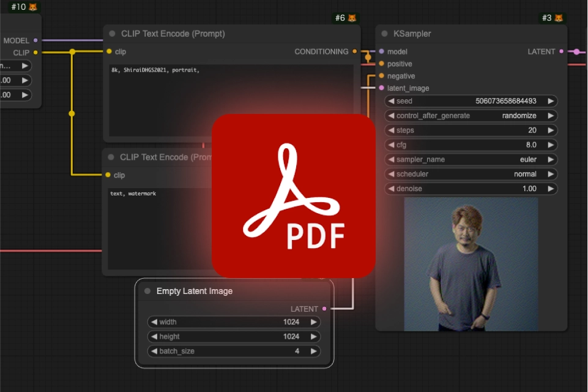The width and height of the screenshot is (588, 392).
Task: Increase batch_size with the right arrow
Action: click(313, 351)
